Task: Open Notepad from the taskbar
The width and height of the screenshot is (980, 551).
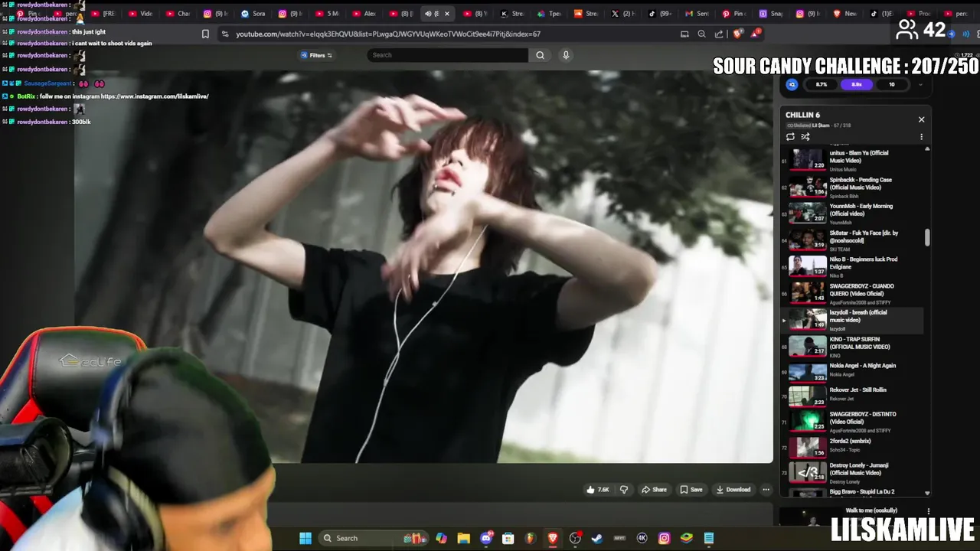Action: pyautogui.click(x=709, y=538)
